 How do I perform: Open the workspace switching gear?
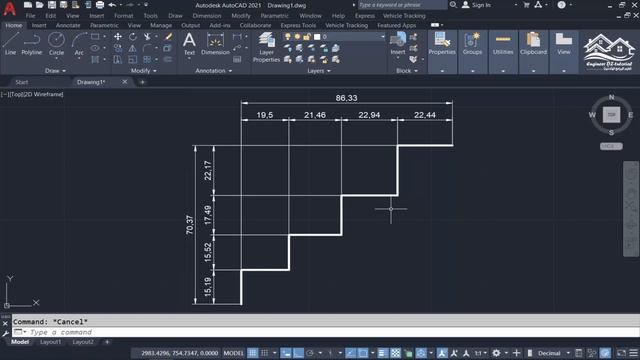(496, 353)
